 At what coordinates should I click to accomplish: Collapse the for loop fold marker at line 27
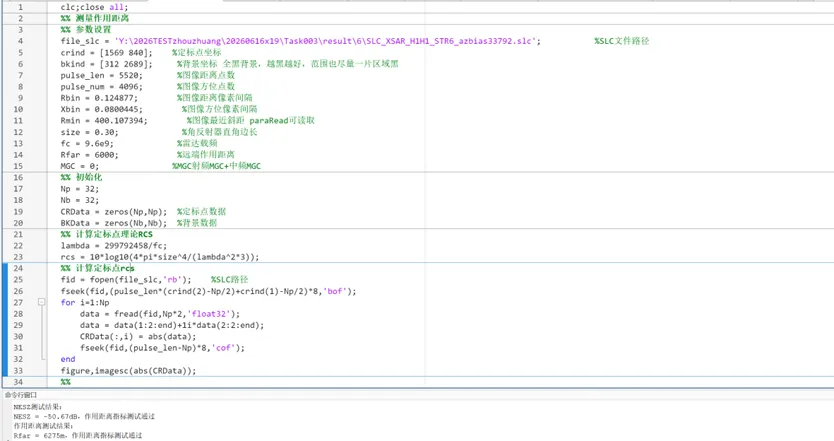pyautogui.click(x=41, y=302)
